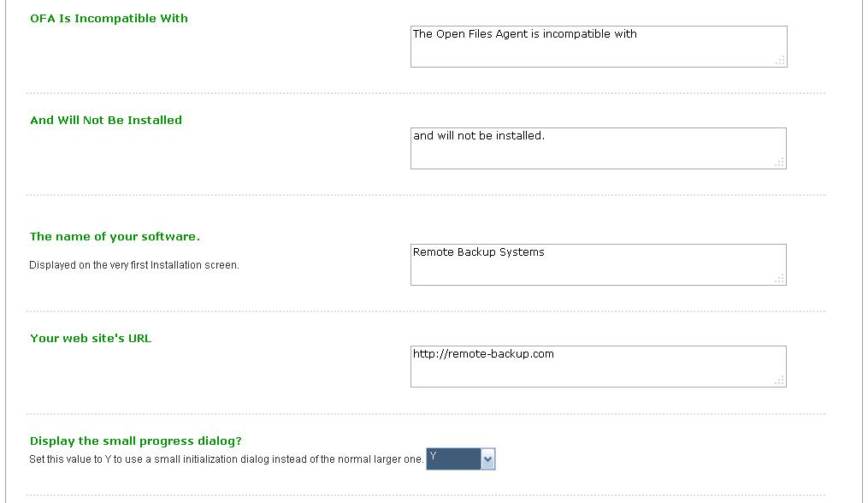Edit the Remote Backup Systems software name field
This screenshot has width=868, height=503.
click(599, 265)
